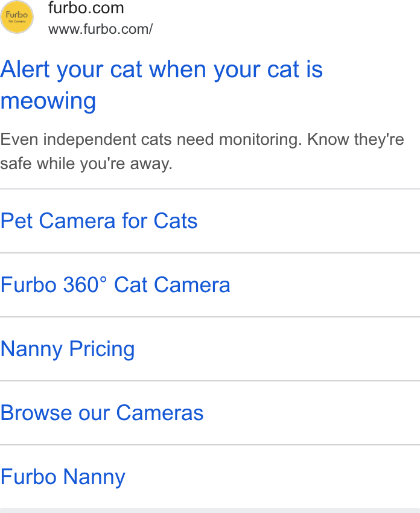Open the 'Alert your cat' headline link
The width and height of the screenshot is (420, 513).
162,84
